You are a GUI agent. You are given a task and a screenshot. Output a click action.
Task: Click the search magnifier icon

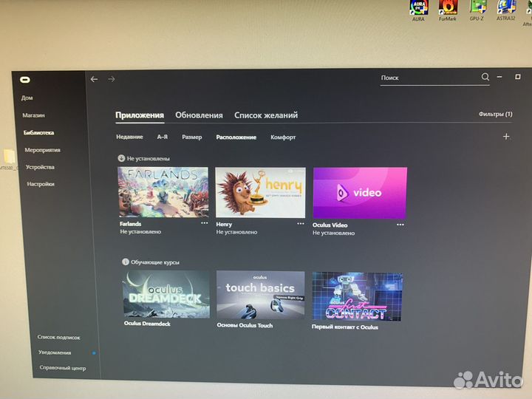pyautogui.click(x=485, y=77)
